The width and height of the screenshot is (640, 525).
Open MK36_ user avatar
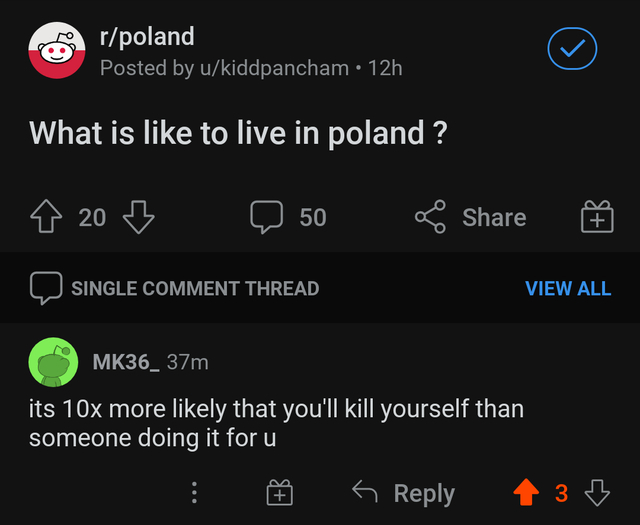(x=53, y=362)
